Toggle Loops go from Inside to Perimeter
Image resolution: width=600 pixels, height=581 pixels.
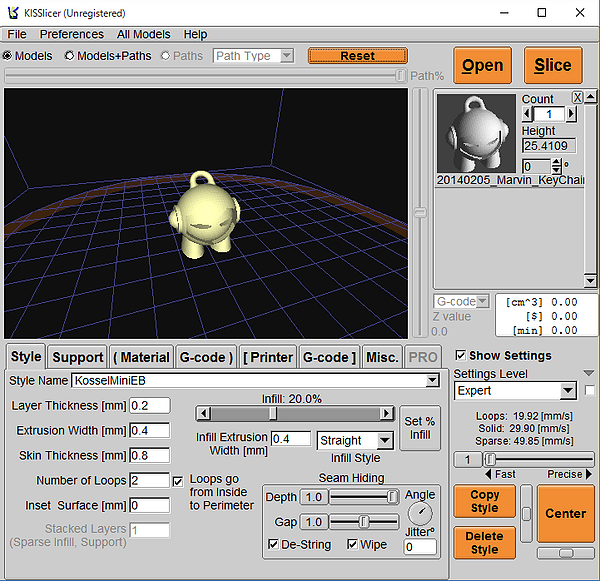[178, 481]
